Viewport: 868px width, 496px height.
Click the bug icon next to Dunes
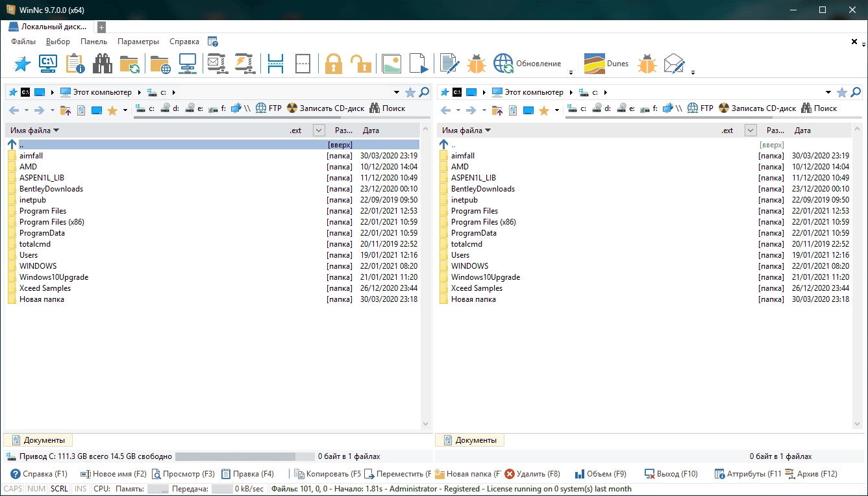pyautogui.click(x=647, y=64)
